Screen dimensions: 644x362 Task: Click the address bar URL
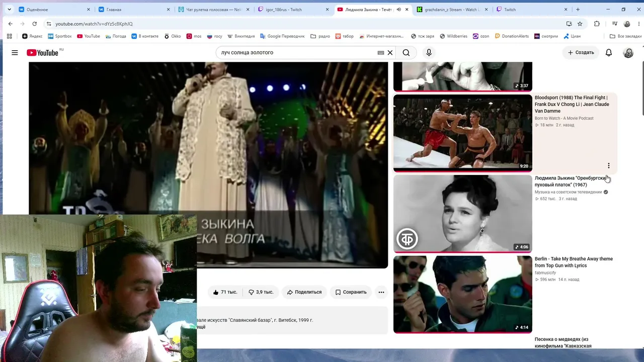(94, 24)
